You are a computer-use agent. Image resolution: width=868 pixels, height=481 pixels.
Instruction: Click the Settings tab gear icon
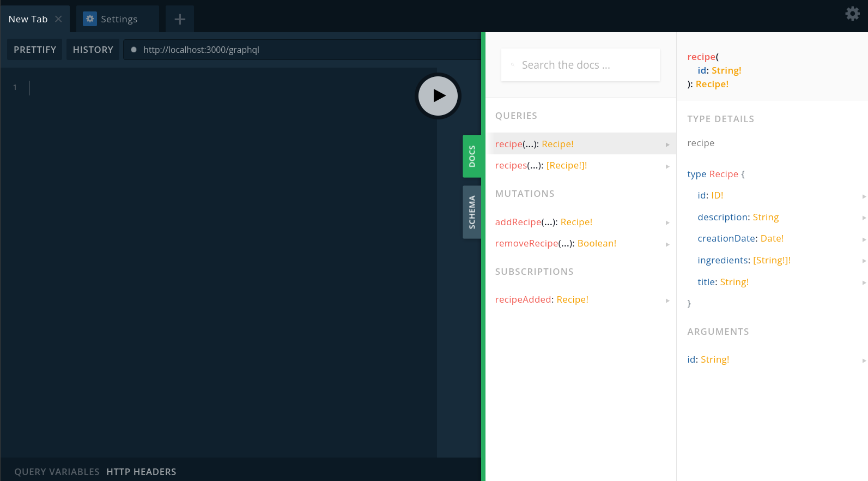tap(90, 19)
